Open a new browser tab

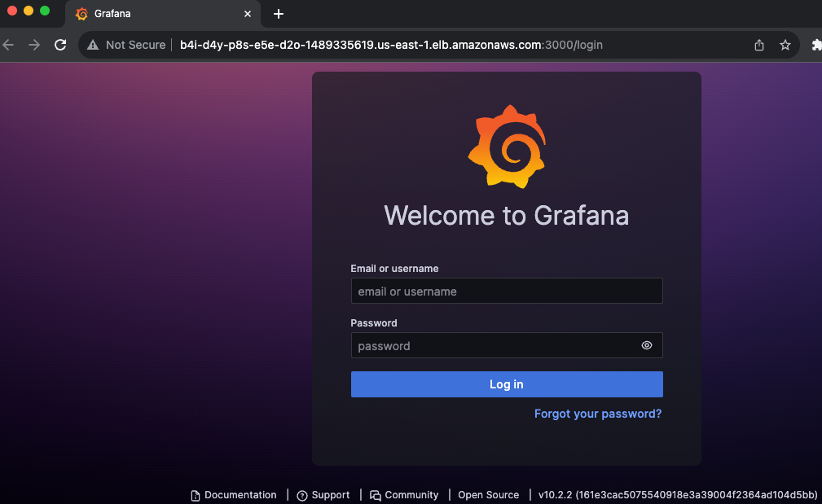[279, 14]
